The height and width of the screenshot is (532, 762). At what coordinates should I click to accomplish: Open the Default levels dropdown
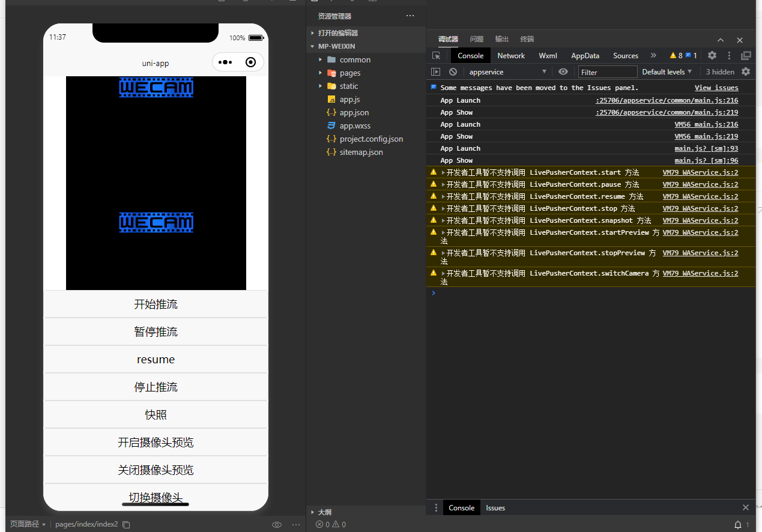coord(667,72)
